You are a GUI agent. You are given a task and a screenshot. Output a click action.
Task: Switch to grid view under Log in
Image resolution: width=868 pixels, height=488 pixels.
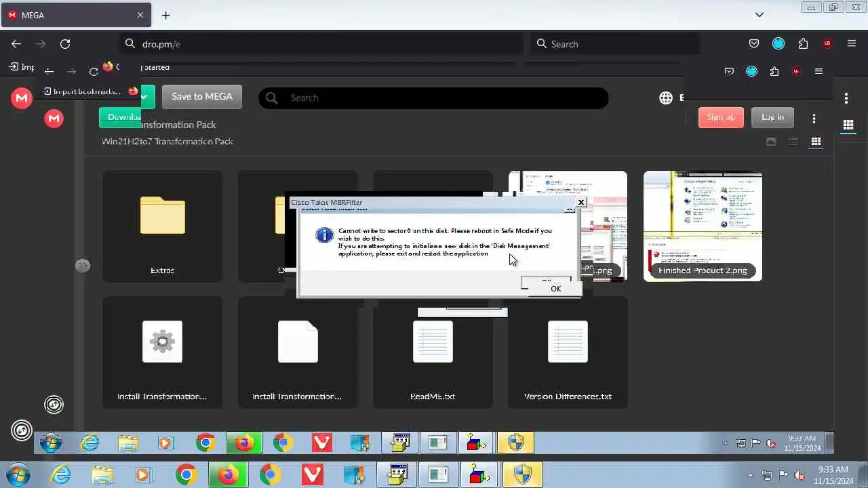coord(816,141)
